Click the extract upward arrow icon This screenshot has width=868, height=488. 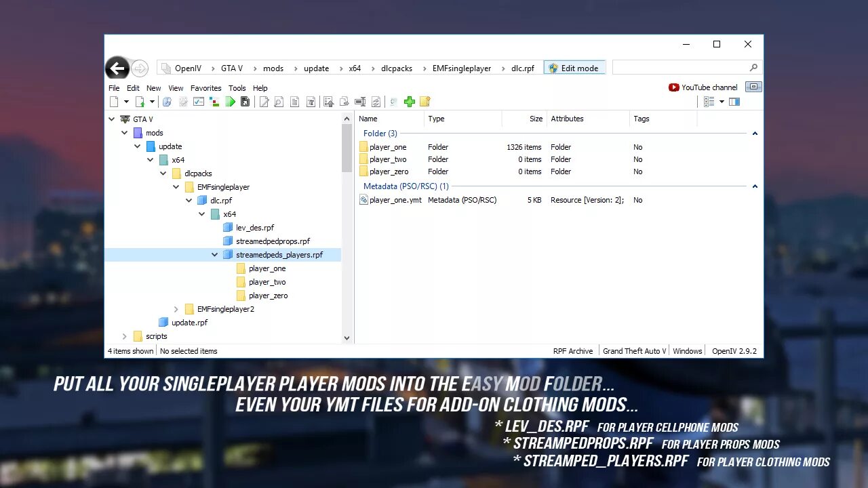[329, 102]
